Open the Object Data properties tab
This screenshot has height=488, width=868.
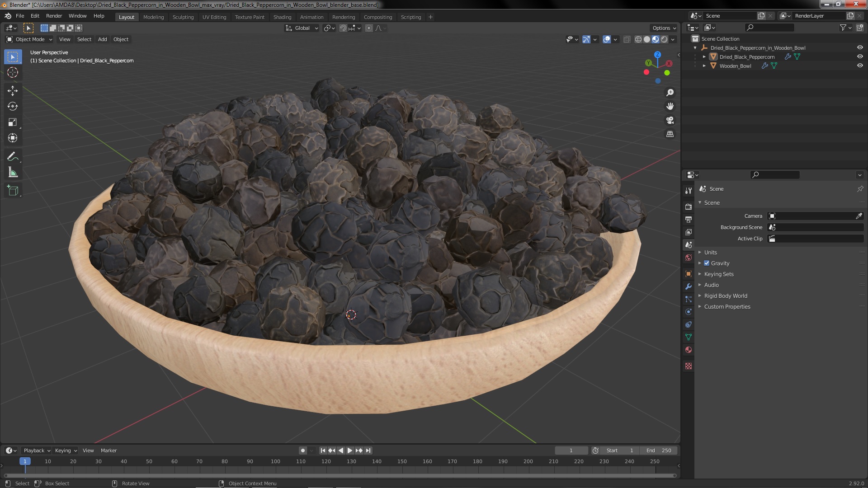688,337
